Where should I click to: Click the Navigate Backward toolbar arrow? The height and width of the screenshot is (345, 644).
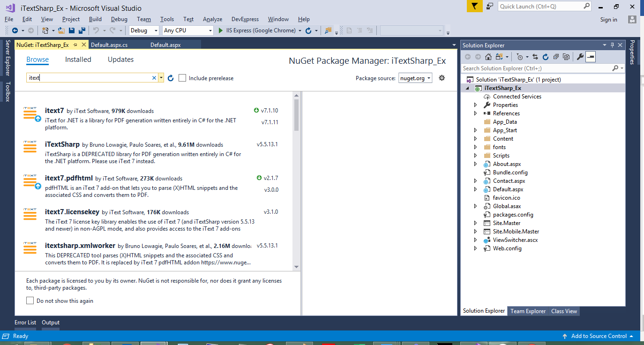15,30
